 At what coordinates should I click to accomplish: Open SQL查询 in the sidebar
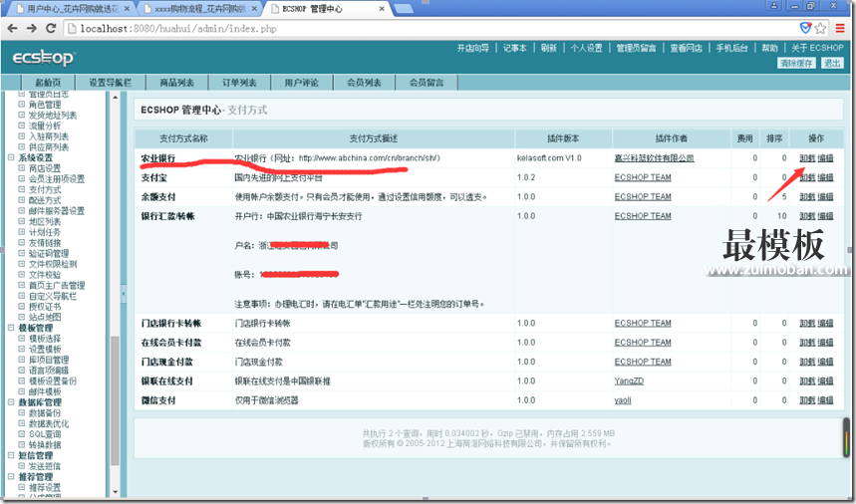[45, 434]
